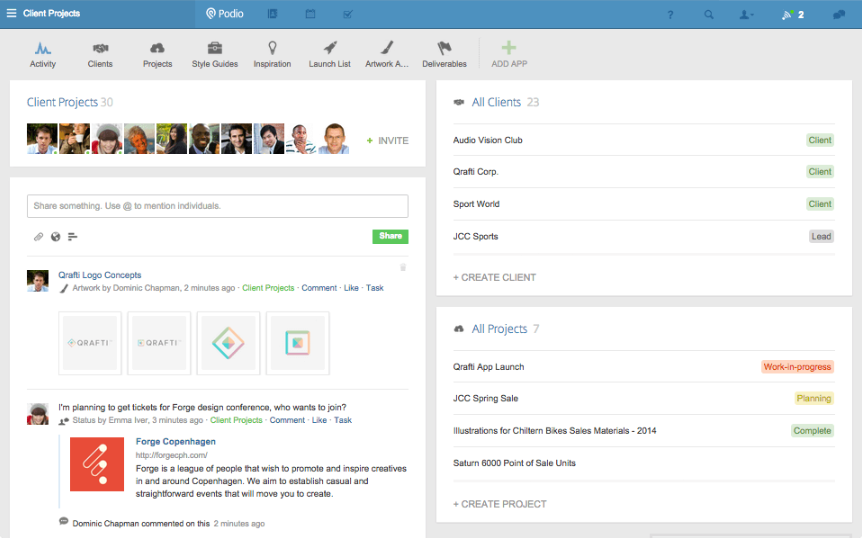Open the Activity app
Screen dimensions: 862x538
point(43,55)
